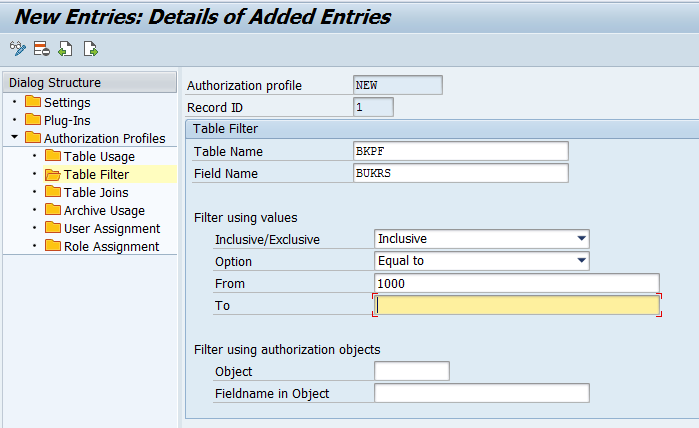Click the Field Name input with BUKRS

pyautogui.click(x=461, y=173)
